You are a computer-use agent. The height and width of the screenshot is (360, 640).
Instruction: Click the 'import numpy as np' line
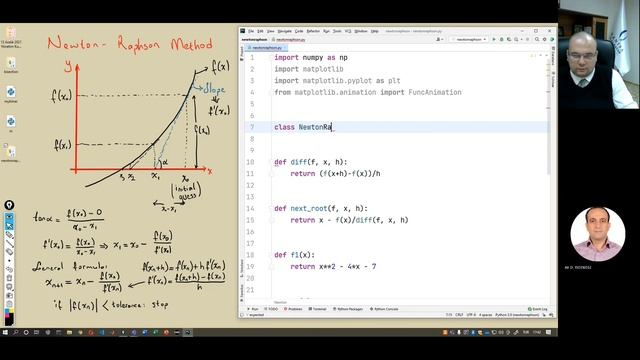click(x=311, y=58)
